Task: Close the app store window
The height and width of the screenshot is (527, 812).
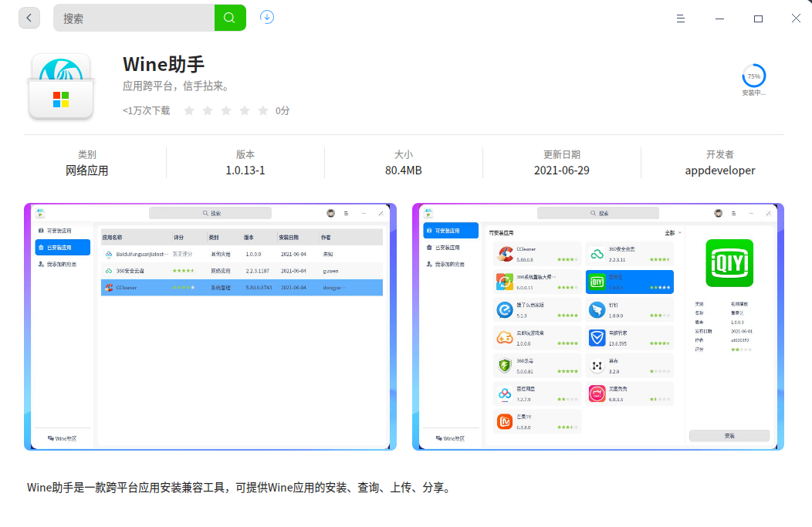Action: click(796, 18)
